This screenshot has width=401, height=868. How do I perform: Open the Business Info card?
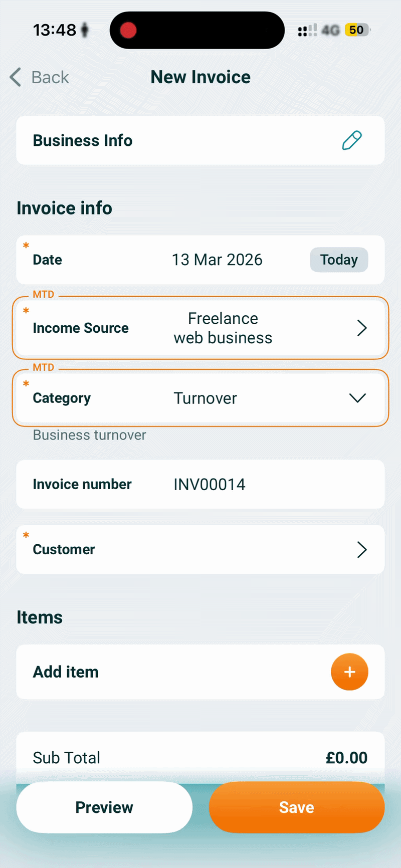[200, 140]
